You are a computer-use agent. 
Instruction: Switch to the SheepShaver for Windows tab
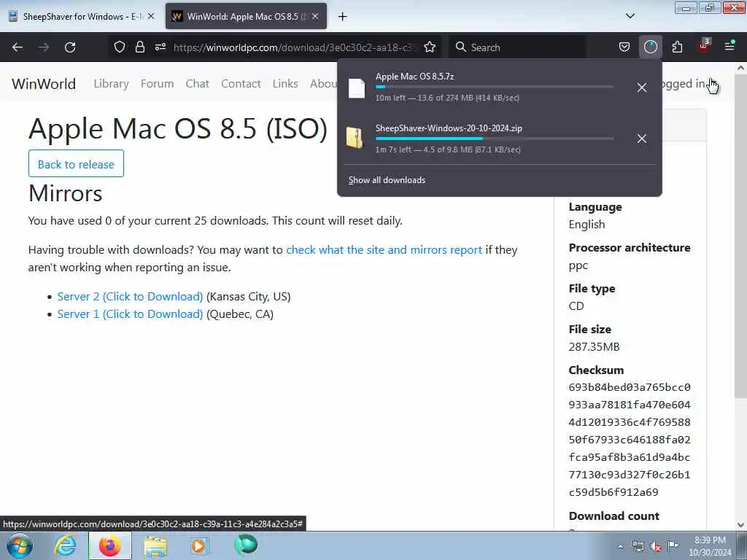tap(81, 16)
